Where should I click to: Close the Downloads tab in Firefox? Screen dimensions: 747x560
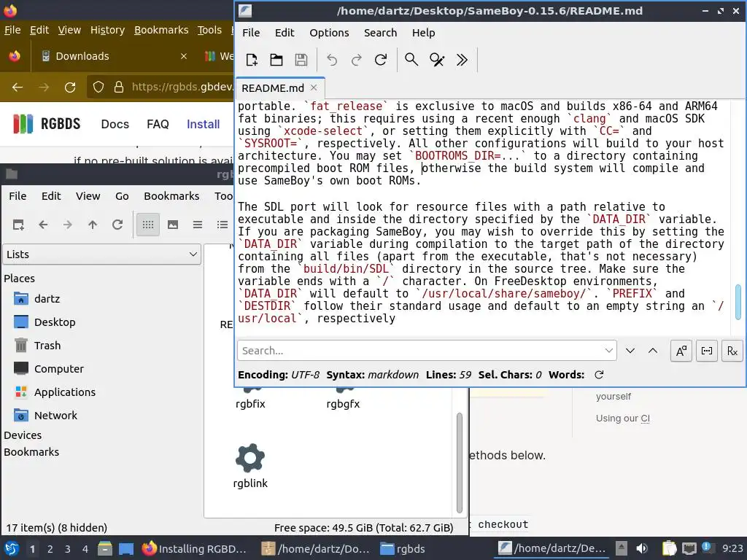point(183,56)
